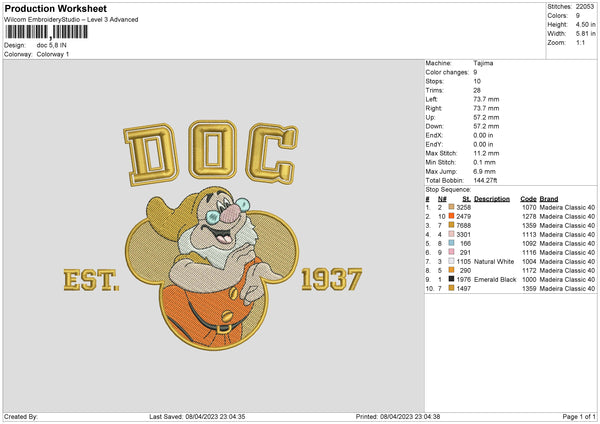The width and height of the screenshot is (600, 424).
Task: Select the design name 'doc 5,8 IN'
Action: pos(52,45)
